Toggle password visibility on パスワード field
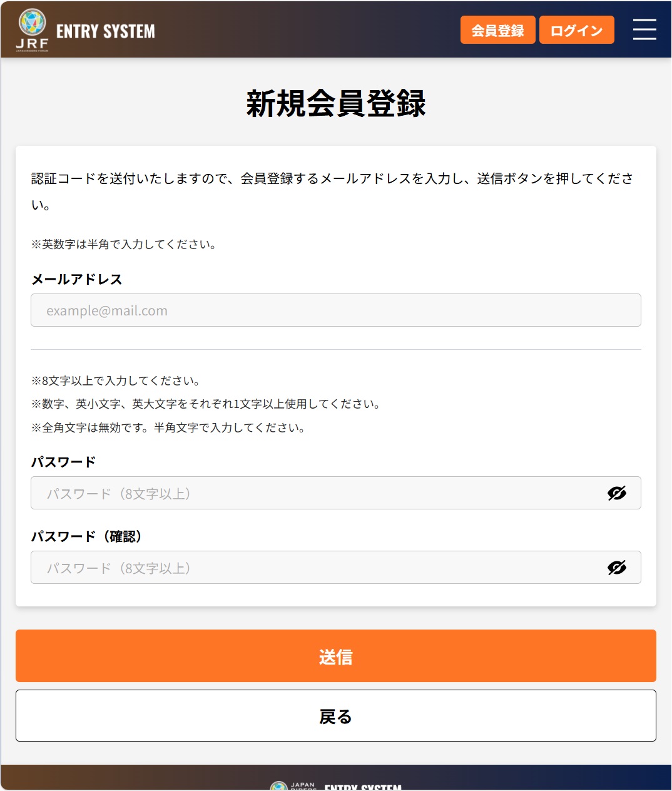Screen dimensions: 672x791 coord(617,493)
